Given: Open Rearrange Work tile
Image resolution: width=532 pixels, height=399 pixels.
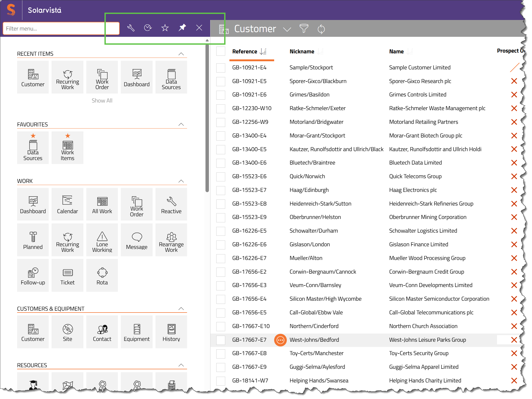Looking at the screenshot, I should [x=171, y=240].
